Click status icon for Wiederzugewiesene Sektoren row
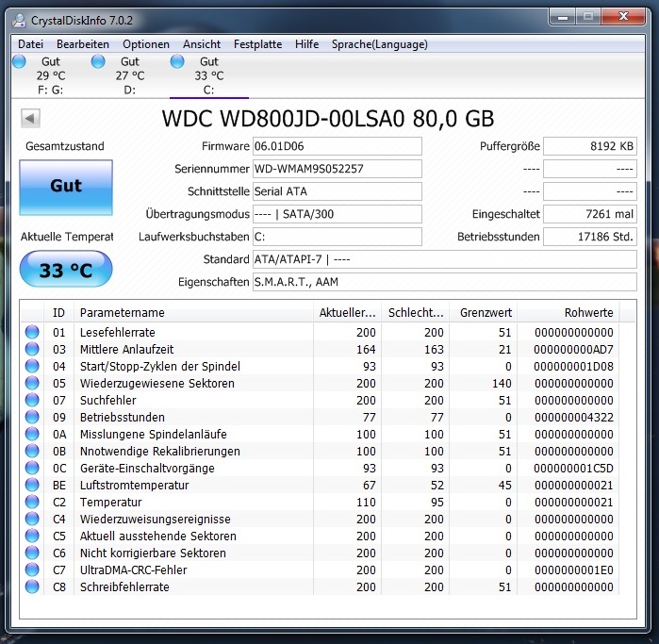The width and height of the screenshot is (659, 644). click(x=32, y=383)
